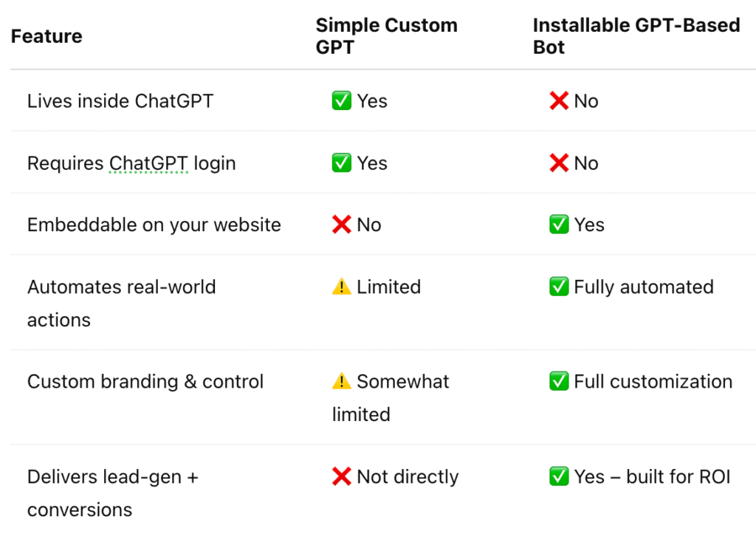The image size is (756, 548).
Task: Click red X in Embeddable on your website row
Action: click(341, 225)
